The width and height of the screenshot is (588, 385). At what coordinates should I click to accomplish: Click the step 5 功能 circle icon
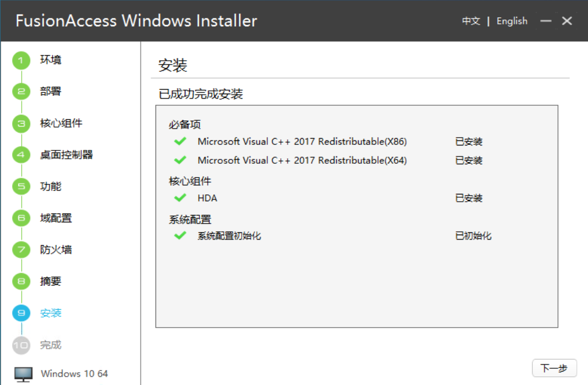(21, 187)
